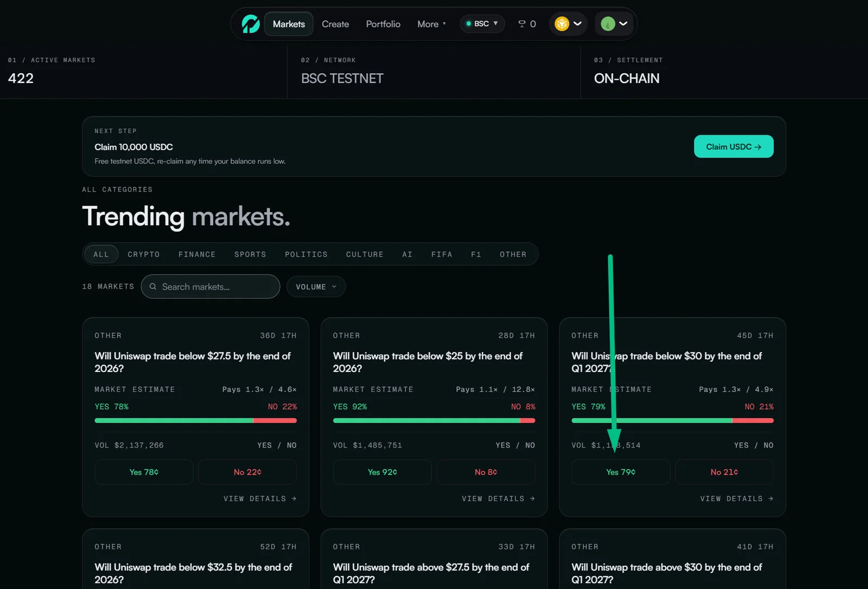The height and width of the screenshot is (589, 868).
Task: Filter markets by Other category
Action: pyautogui.click(x=513, y=254)
